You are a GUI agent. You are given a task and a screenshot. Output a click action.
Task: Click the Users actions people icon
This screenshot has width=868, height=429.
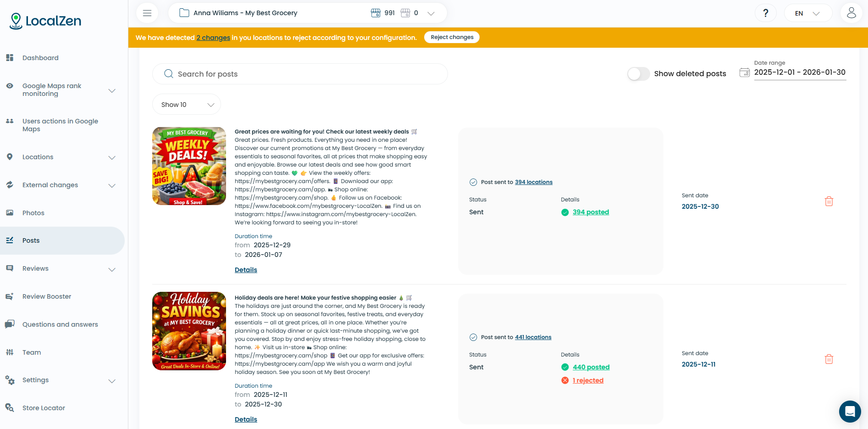[10, 121]
